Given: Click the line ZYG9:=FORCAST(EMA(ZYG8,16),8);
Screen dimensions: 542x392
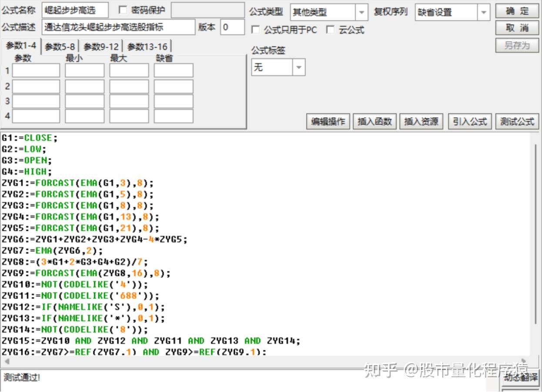Looking at the screenshot, I should (86, 273).
